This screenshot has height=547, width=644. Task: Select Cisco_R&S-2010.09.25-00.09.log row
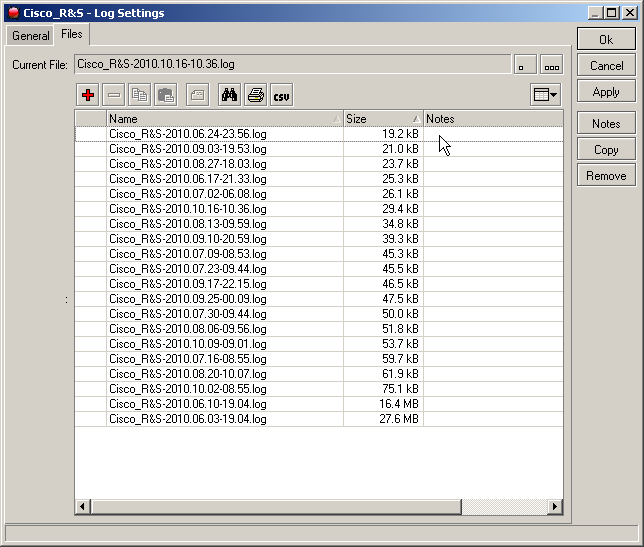point(319,299)
